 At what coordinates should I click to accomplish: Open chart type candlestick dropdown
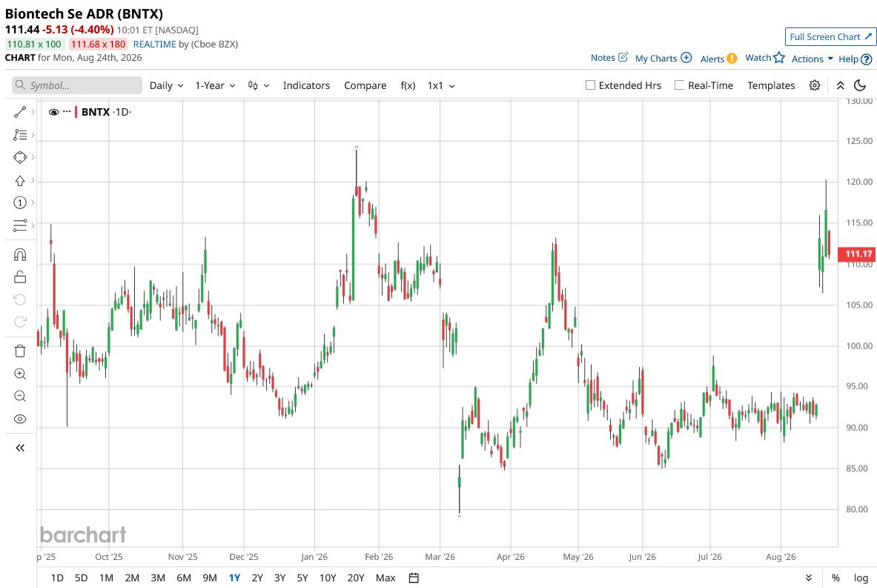pos(259,85)
